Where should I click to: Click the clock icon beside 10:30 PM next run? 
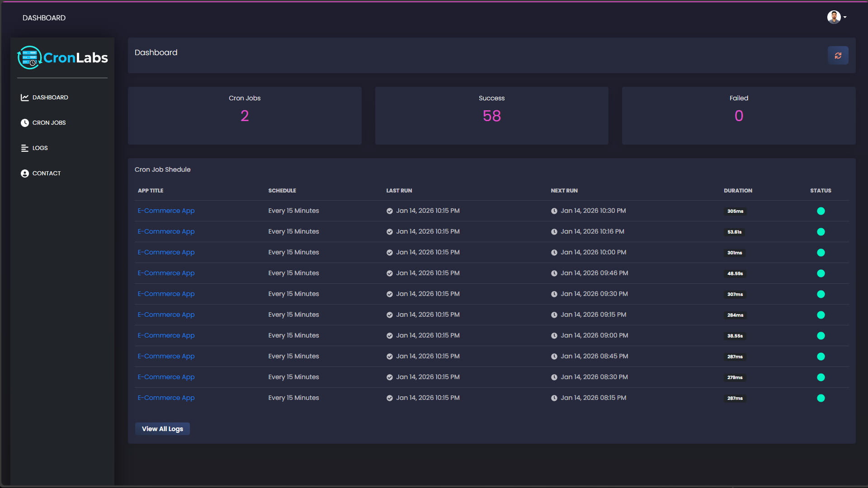coord(554,211)
